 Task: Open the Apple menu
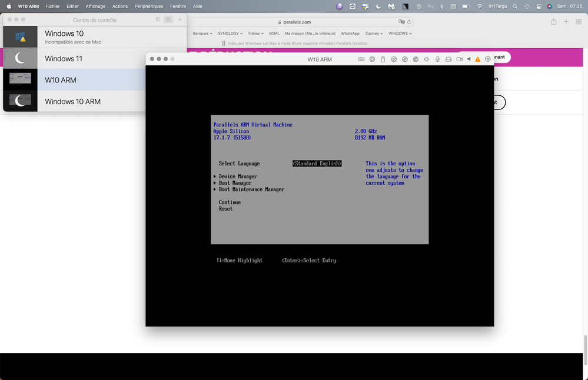pyautogui.click(x=9, y=6)
